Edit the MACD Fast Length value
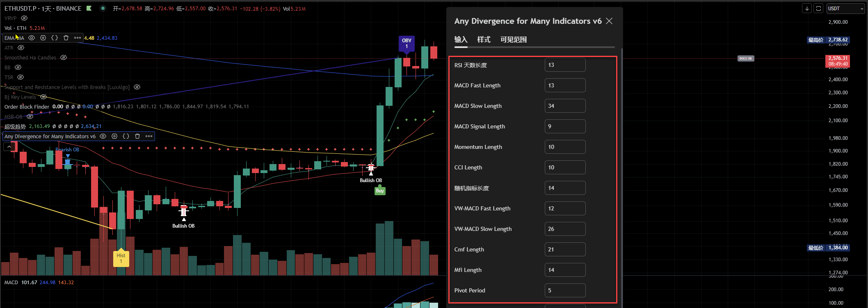The image size is (868, 308). coord(565,85)
